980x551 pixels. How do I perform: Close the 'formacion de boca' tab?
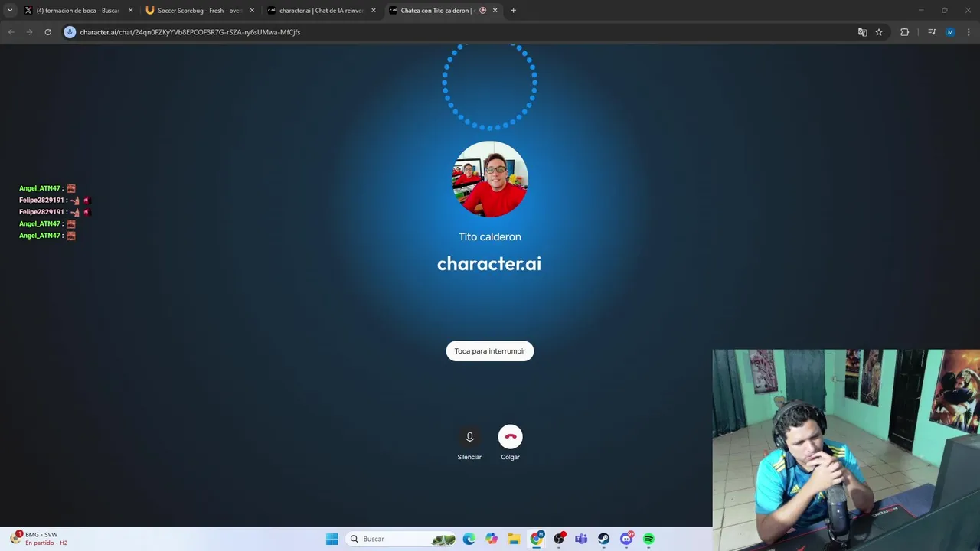[x=130, y=11]
